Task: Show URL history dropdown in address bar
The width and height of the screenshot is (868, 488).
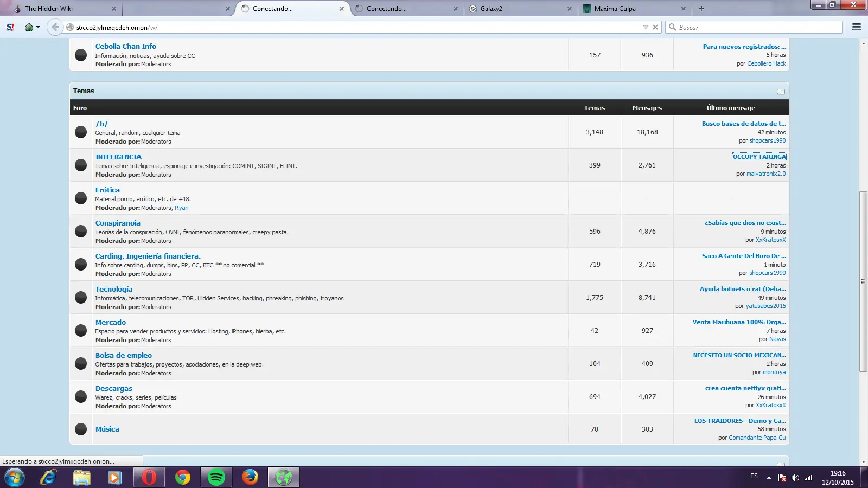Action: [x=646, y=27]
